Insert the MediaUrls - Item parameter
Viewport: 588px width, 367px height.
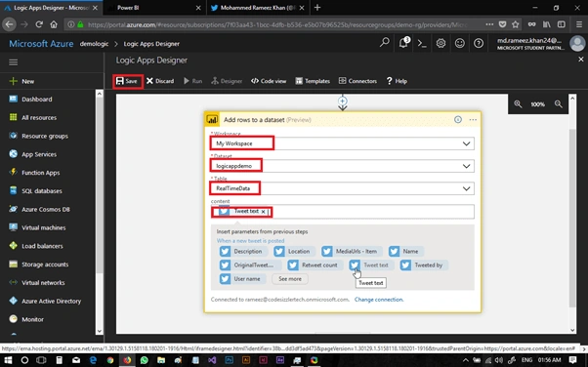coord(353,251)
